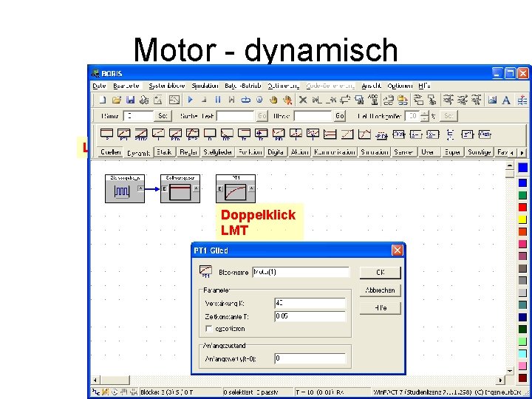The image size is (532, 399).
Task: Stop the simulation with the square icon
Action: 204,100
